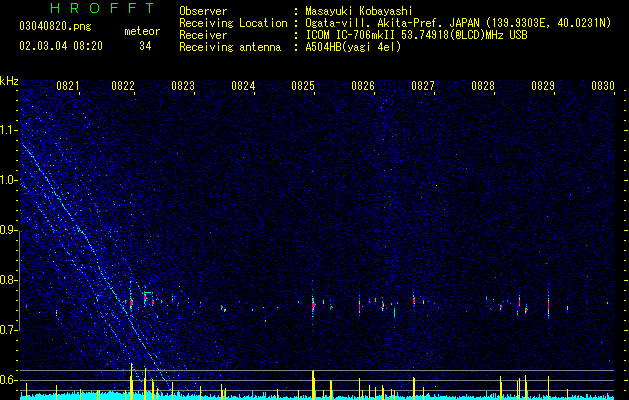Click the 0821 time marker
The image size is (629, 400).
pyautogui.click(x=67, y=86)
